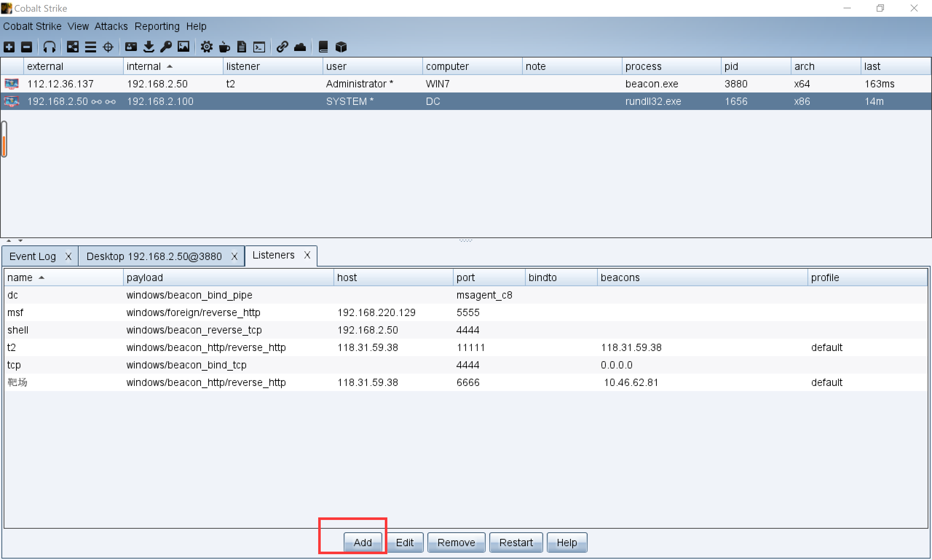Click the minus icon to disconnect from server
The height and width of the screenshot is (560, 932).
[27, 47]
